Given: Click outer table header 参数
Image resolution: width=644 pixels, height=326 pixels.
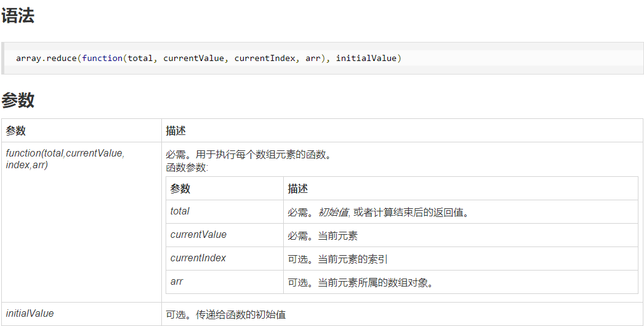Looking at the screenshot, I should 16,131.
